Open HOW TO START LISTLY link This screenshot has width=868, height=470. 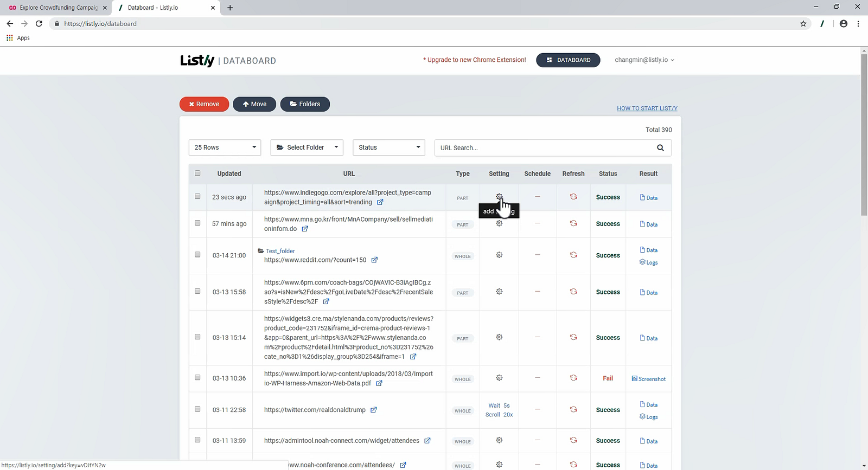click(647, 108)
